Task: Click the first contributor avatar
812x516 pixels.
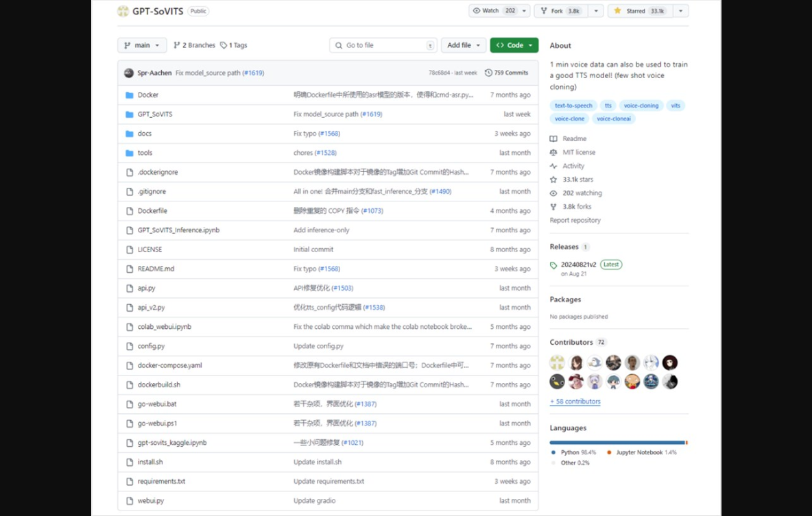Action: tap(557, 363)
